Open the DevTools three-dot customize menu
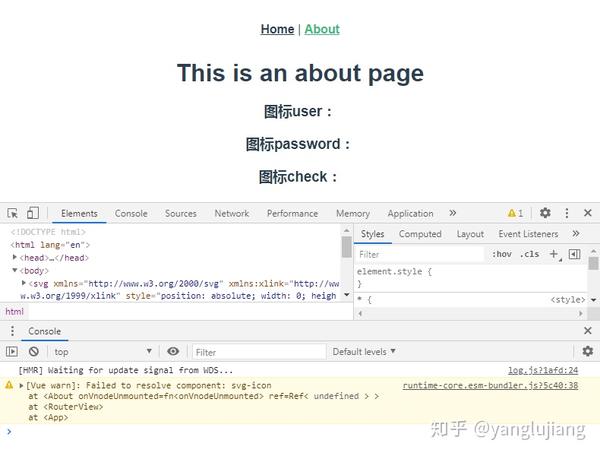The image size is (600, 456). pos(567,213)
